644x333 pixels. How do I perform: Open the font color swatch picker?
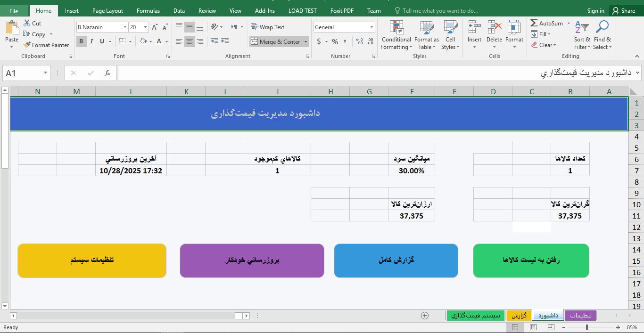pos(166,42)
